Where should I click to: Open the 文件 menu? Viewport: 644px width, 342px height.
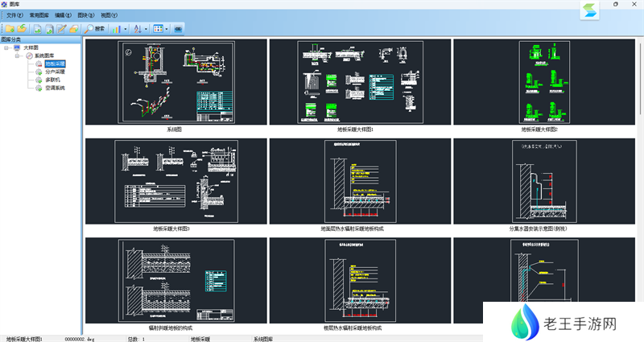14,15
